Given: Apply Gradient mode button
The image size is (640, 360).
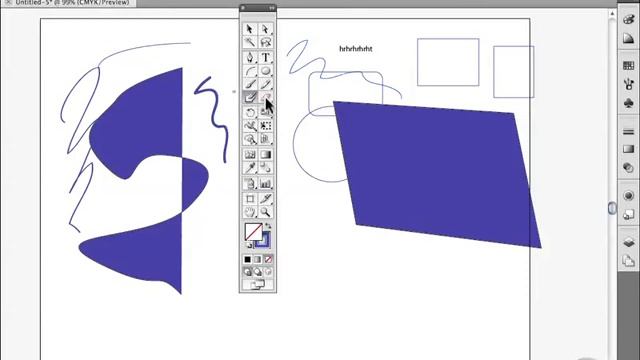Looking at the screenshot, I should (258, 259).
